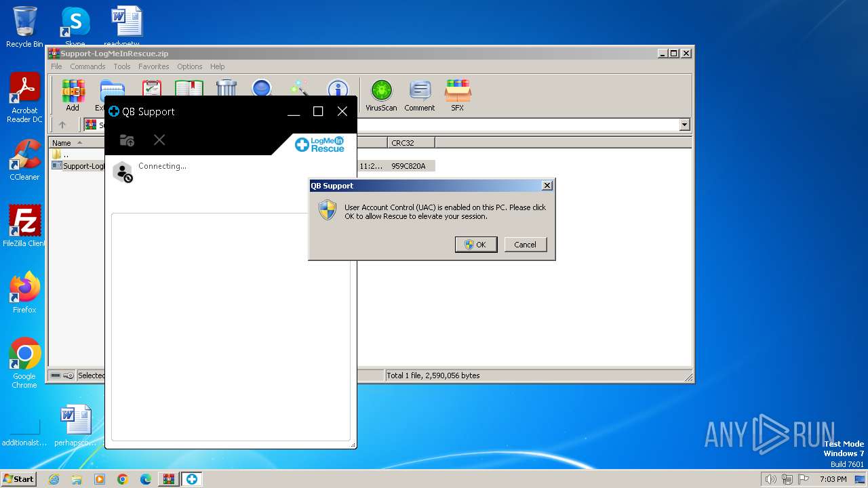Sort by the CRC32 column header
Screen dimensions: 868x488
click(x=411, y=143)
